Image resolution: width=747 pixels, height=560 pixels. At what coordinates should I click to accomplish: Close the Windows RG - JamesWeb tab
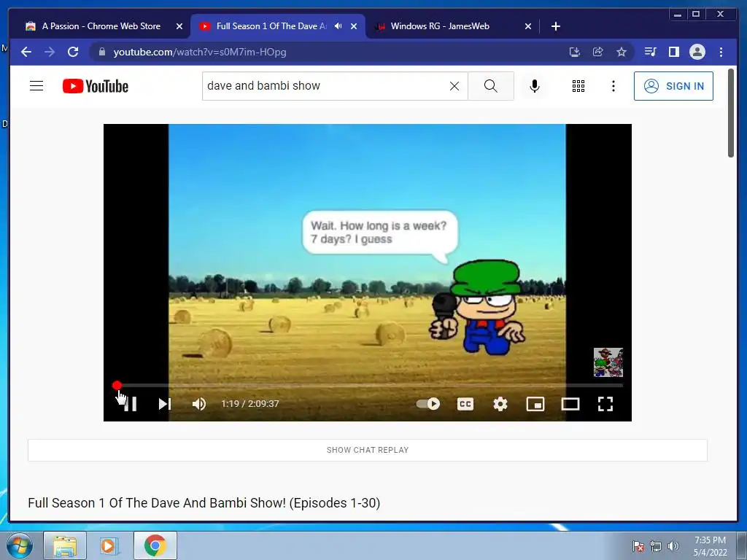click(528, 26)
